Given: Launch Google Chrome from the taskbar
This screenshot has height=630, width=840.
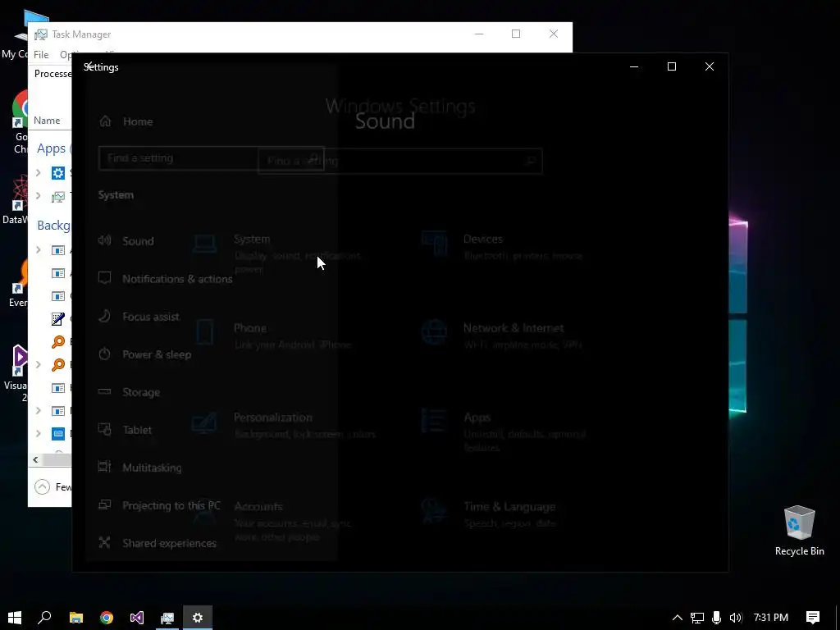Looking at the screenshot, I should tap(107, 618).
